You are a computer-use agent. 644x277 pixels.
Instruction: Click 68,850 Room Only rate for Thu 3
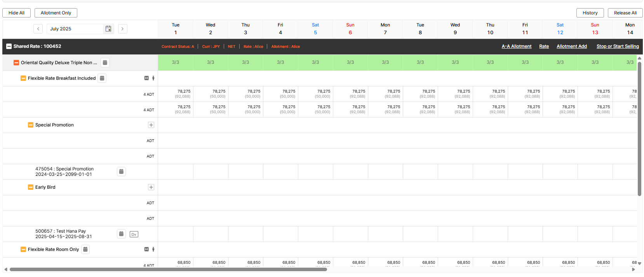click(245, 263)
